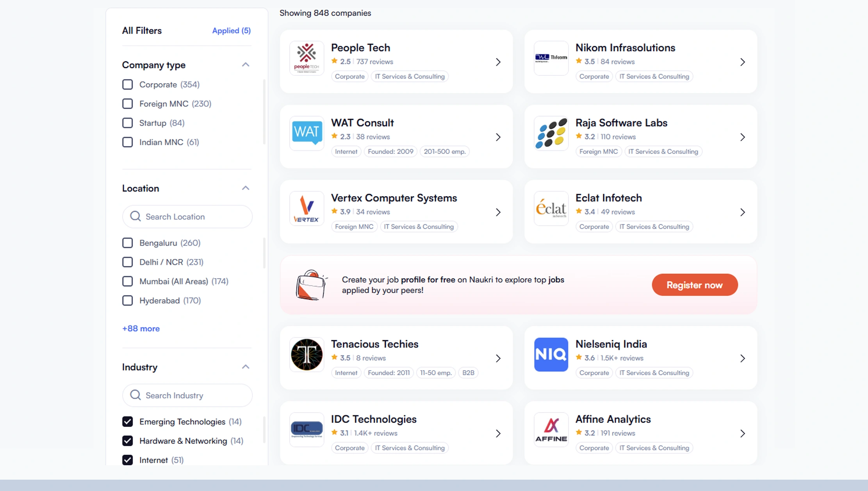Viewport: 868px width, 491px height.
Task: Click the Eclat Infotech logo
Action: (551, 208)
